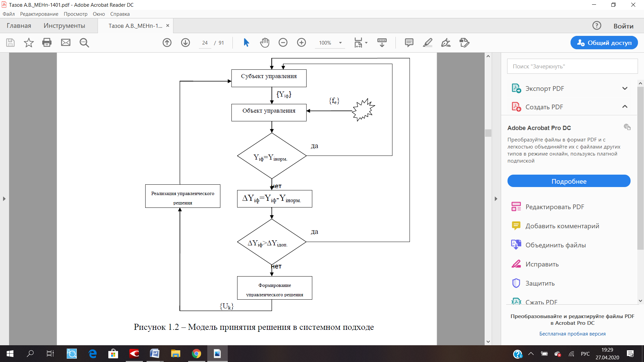The image size is (644, 362).
Task: Open Исправить tool
Action: (535, 264)
